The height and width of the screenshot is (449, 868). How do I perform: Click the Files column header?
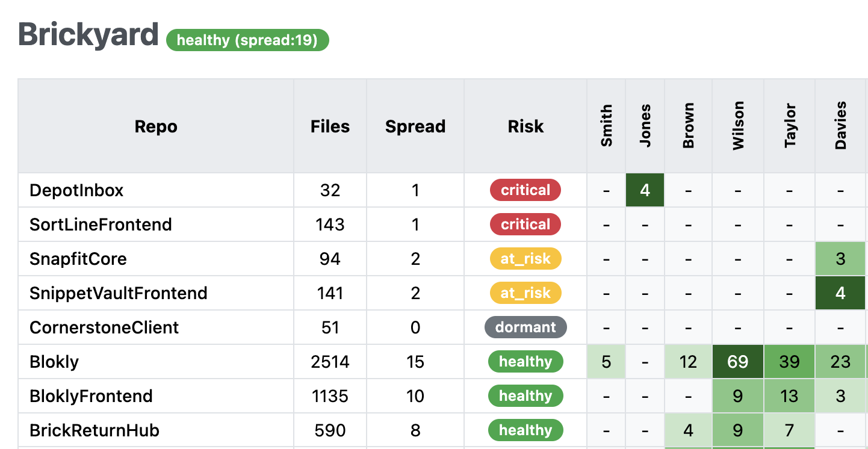tap(330, 126)
